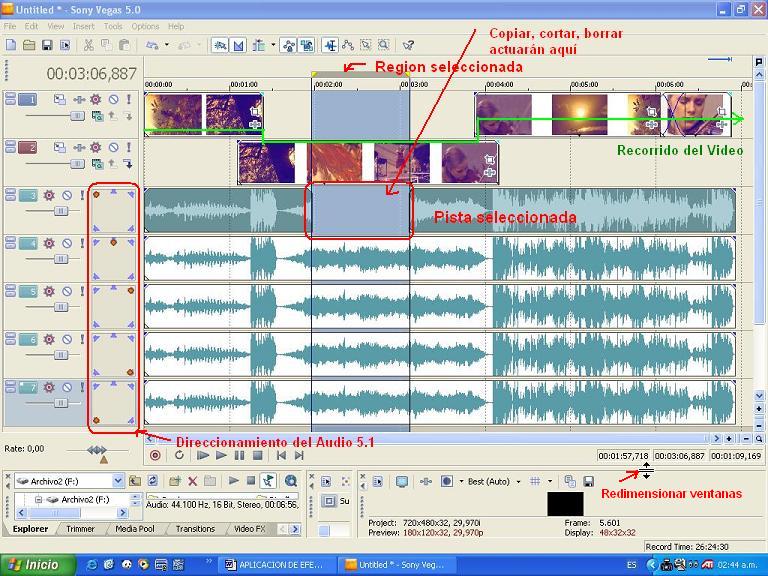The image size is (768, 576).
Task: Click the New project icon
Action: (11, 46)
